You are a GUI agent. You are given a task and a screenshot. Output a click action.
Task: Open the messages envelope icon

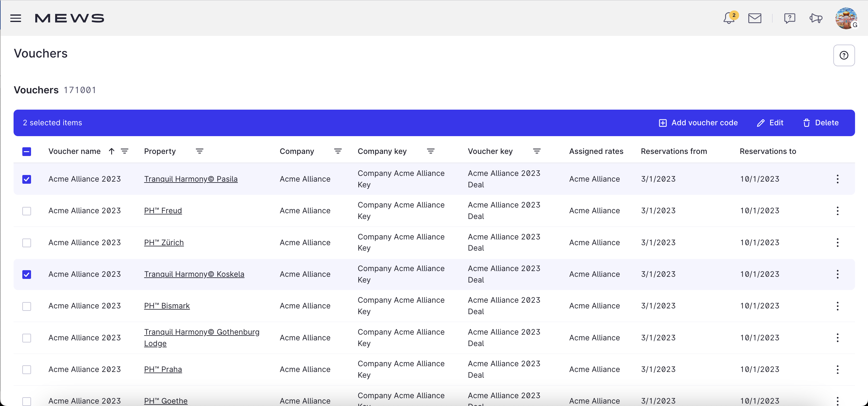pyautogui.click(x=755, y=18)
